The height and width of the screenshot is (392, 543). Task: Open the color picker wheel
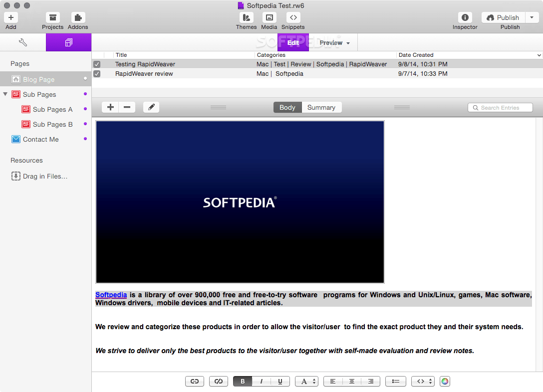coord(445,381)
